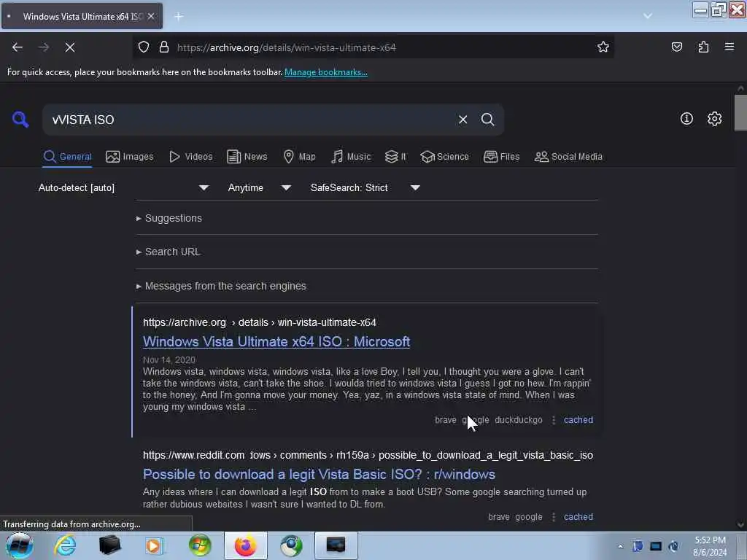Clear the search query text
Viewport: 747px width, 560px height.
(x=462, y=120)
